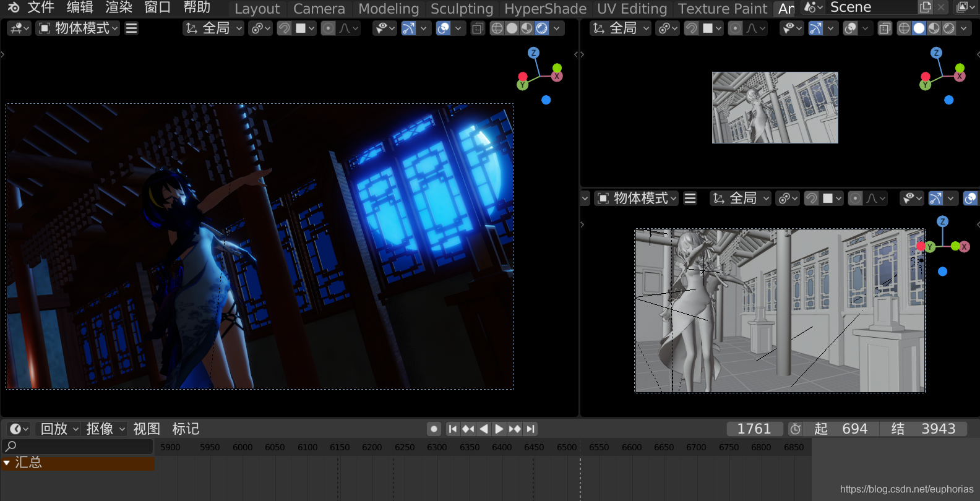The image size is (980, 501).
Task: Switch to the HyperShade workspace tab
Action: click(x=545, y=9)
